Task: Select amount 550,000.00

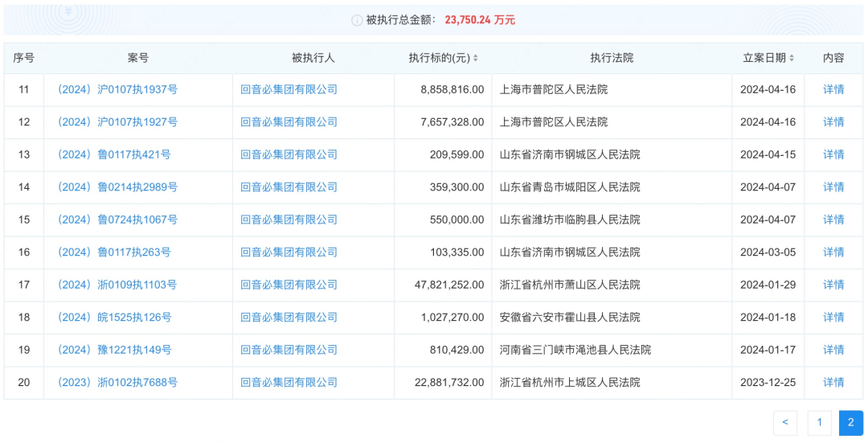Action: 457,219
